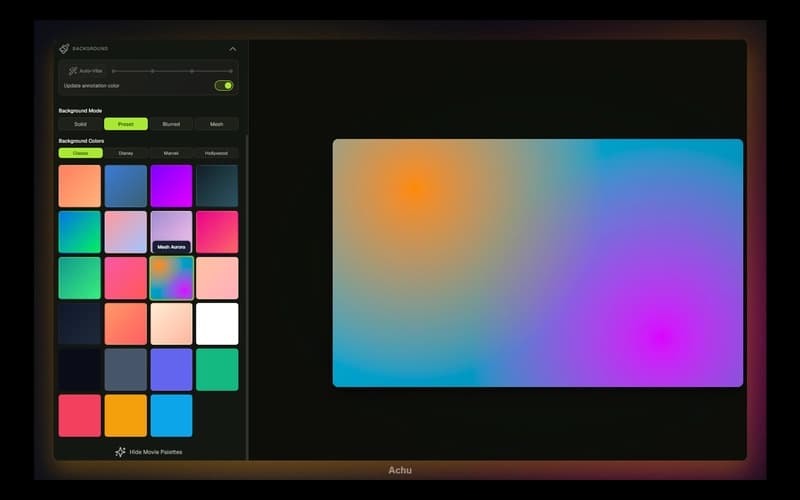Click the Auto-Vibe magic wand icon
The height and width of the screenshot is (500, 800).
73,71
